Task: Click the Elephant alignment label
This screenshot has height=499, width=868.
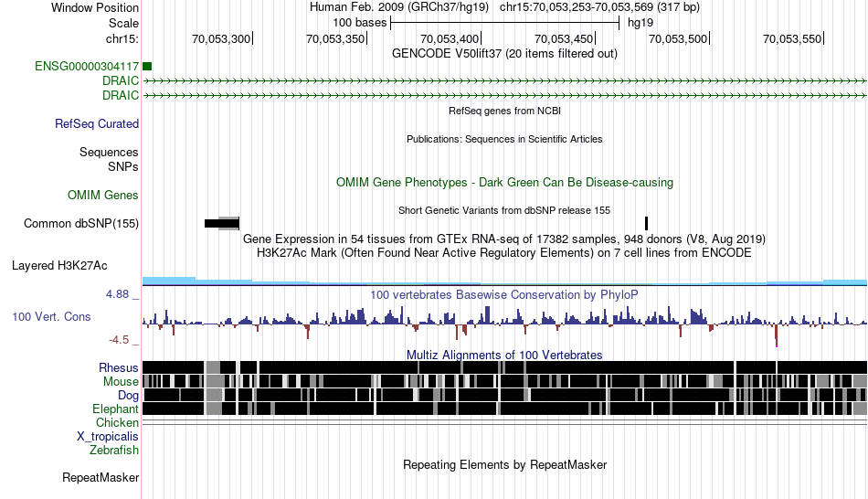Action: point(115,409)
